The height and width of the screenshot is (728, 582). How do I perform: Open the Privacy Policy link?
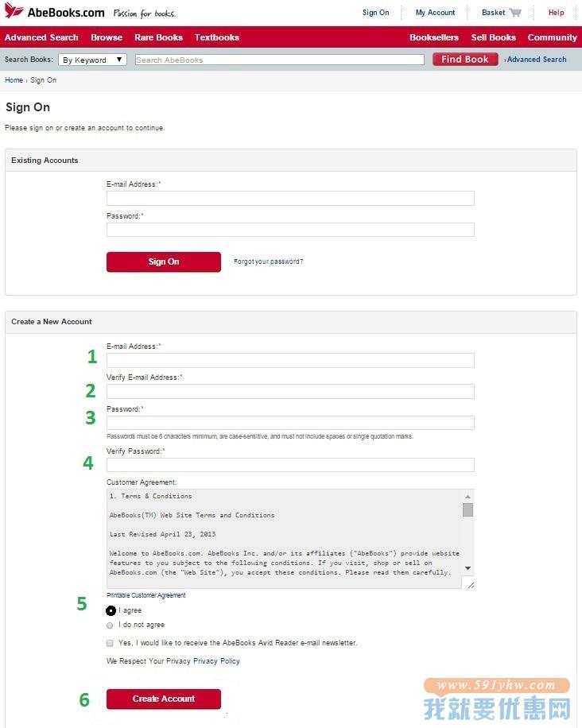(x=216, y=661)
